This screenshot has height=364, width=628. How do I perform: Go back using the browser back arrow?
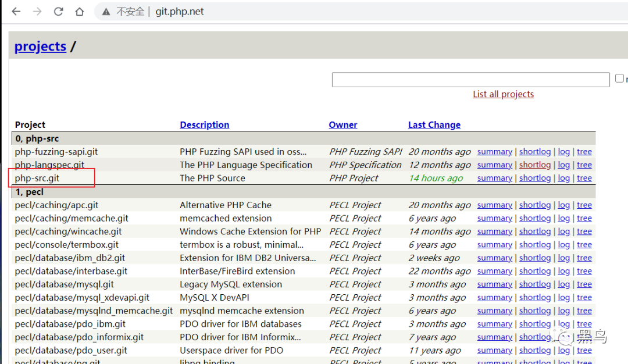(x=16, y=12)
